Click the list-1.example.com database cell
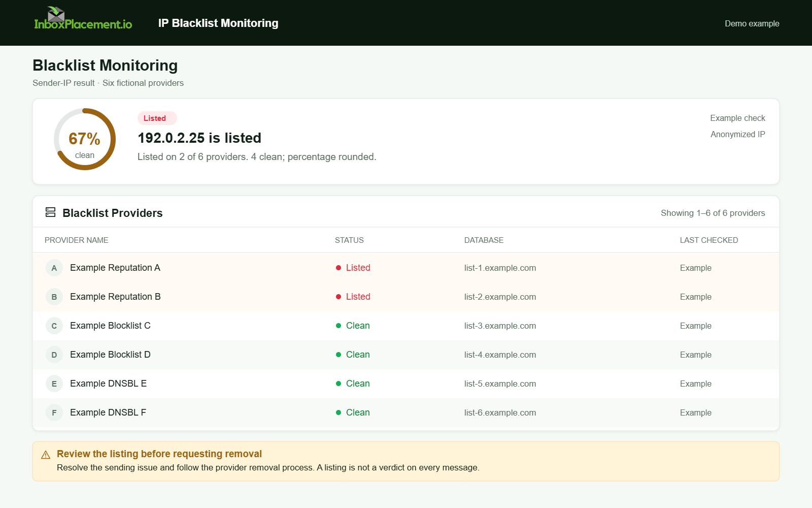Image resolution: width=812 pixels, height=508 pixels. click(500, 268)
